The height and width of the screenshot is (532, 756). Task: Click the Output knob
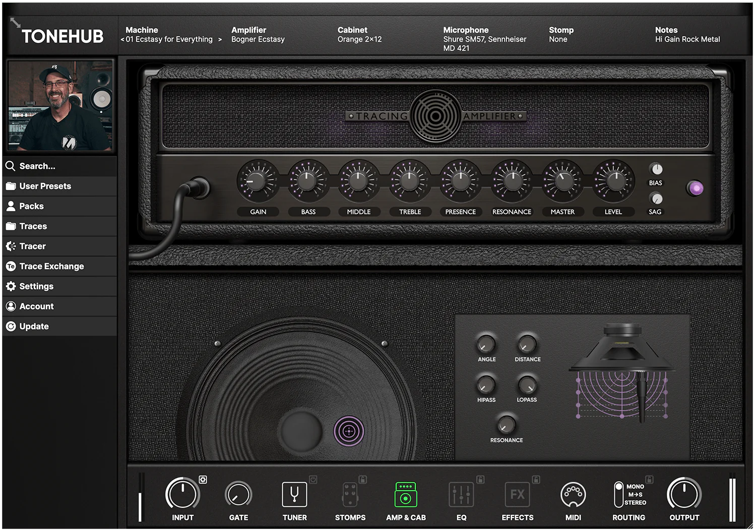tap(684, 494)
